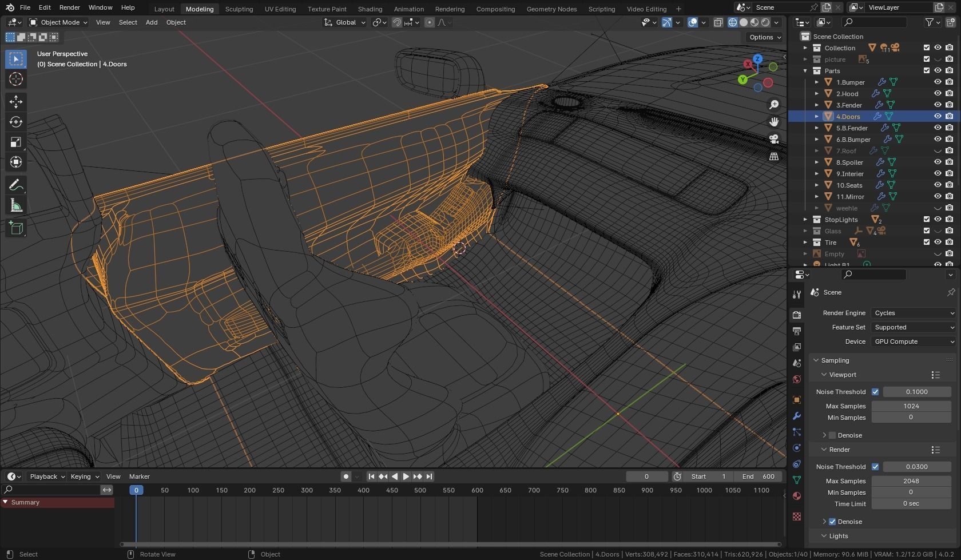Open the View Layer properties tab
961x560 pixels.
pyautogui.click(x=796, y=347)
